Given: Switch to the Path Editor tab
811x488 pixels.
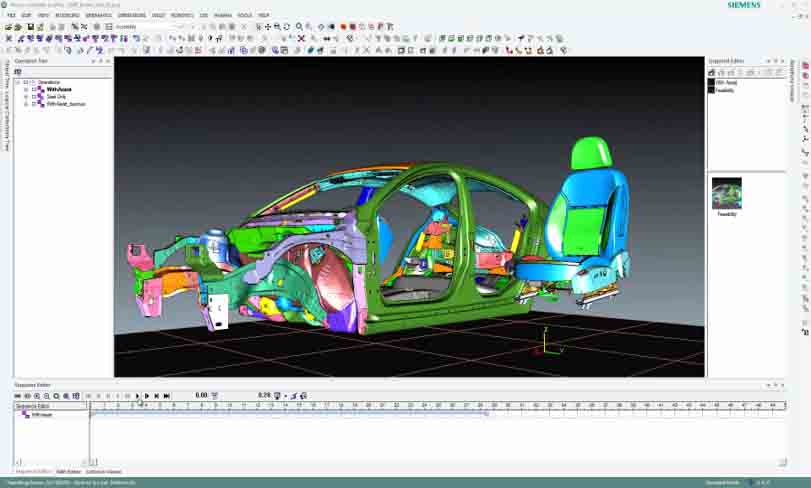Looking at the screenshot, I should 68,471.
